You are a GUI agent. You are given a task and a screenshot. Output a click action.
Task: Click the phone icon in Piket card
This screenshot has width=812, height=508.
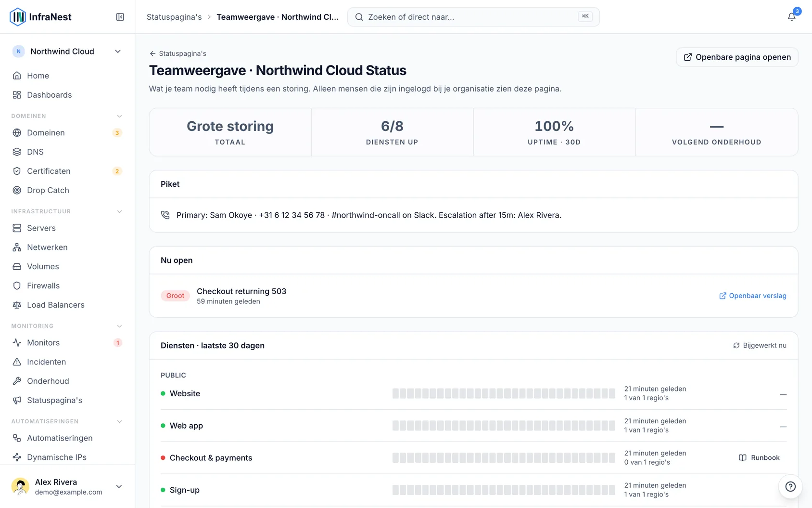tap(165, 215)
